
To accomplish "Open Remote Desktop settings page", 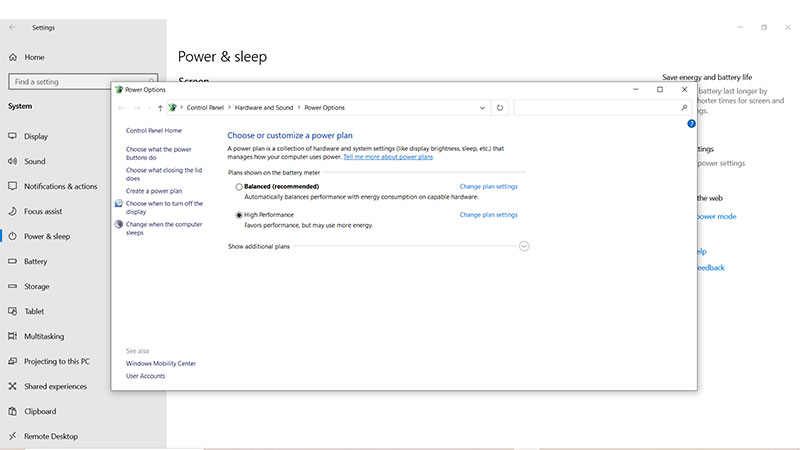I will tap(51, 436).
